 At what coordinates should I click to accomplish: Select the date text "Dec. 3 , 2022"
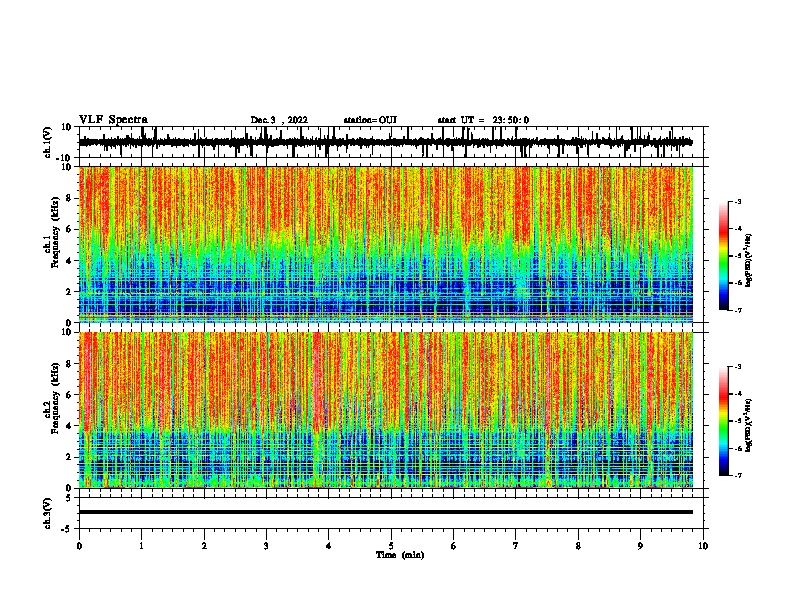coord(279,120)
